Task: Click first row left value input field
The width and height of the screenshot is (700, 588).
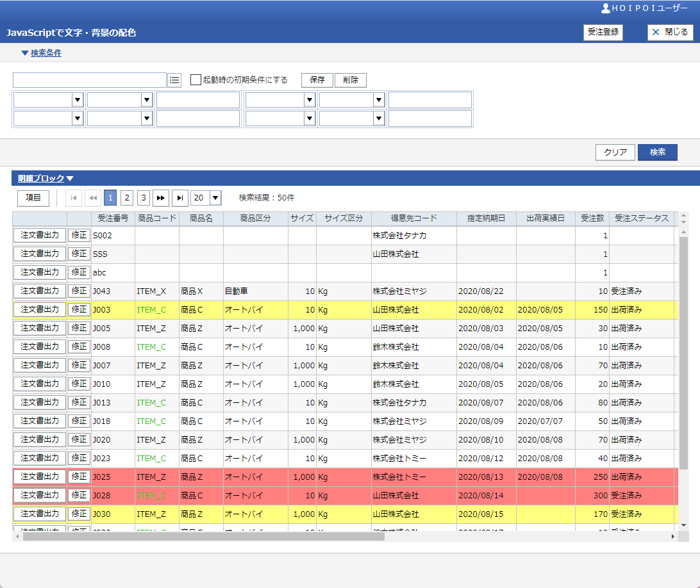Action: click(198, 100)
